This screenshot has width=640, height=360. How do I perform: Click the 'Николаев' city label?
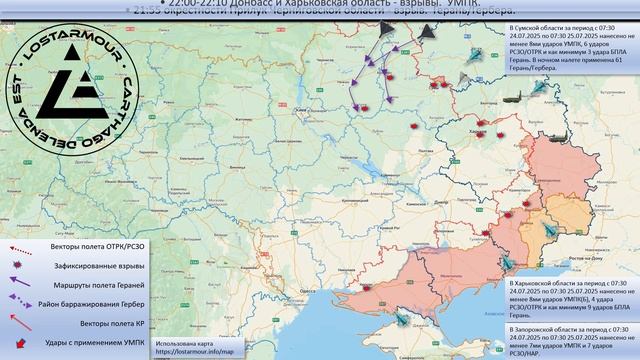(x=347, y=270)
